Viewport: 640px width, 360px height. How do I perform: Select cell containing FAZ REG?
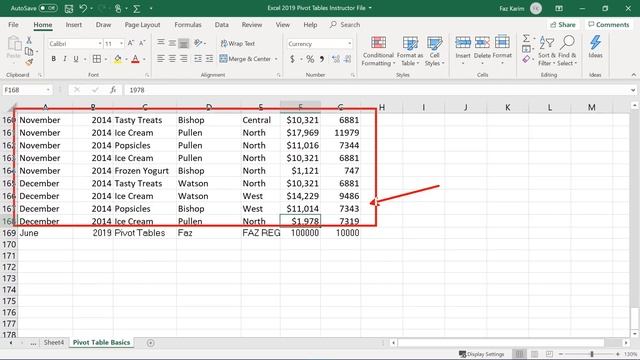point(260,233)
